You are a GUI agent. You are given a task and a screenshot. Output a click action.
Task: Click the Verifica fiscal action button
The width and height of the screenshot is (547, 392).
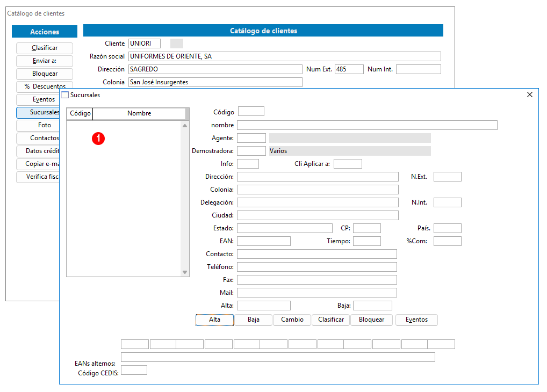click(38, 177)
